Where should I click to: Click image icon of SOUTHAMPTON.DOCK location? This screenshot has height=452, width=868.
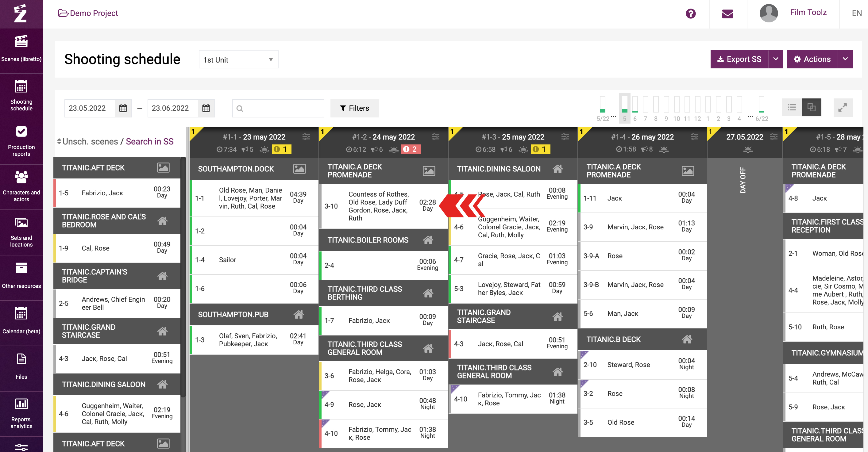click(299, 169)
